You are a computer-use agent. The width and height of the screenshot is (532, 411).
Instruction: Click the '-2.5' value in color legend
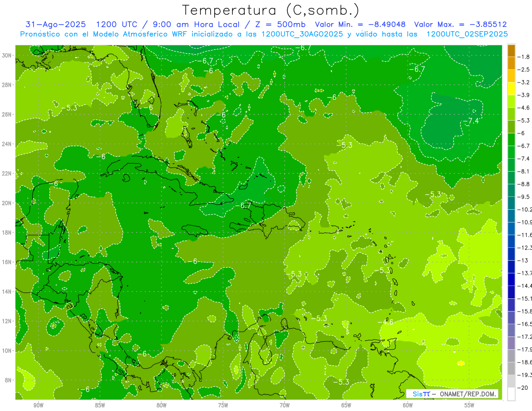point(524,70)
